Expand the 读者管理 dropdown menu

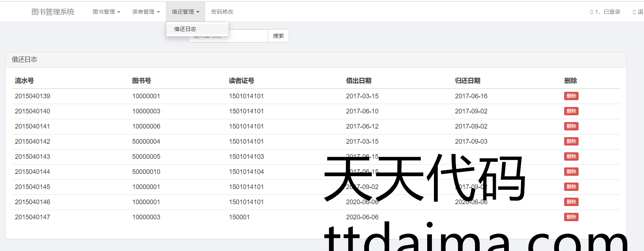[146, 12]
